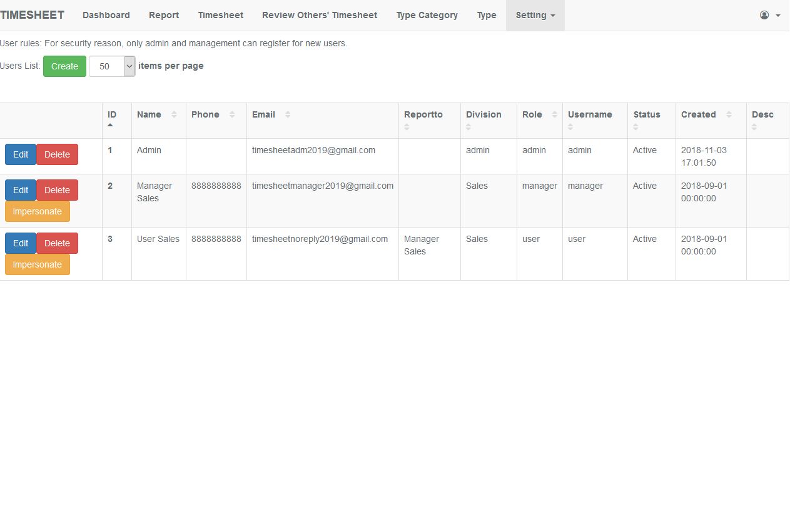Open the Review Others' Timesheet page
Viewport: 790px width, 532px height.
click(x=320, y=15)
